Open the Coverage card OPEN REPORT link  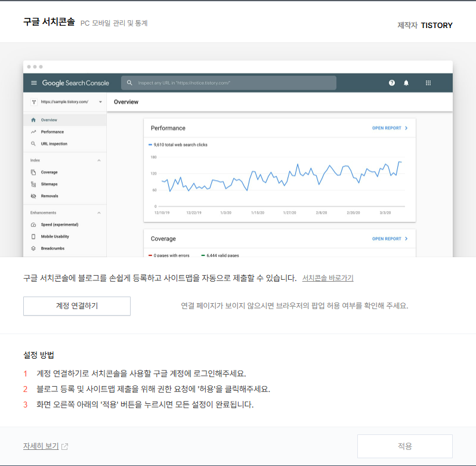pos(390,239)
